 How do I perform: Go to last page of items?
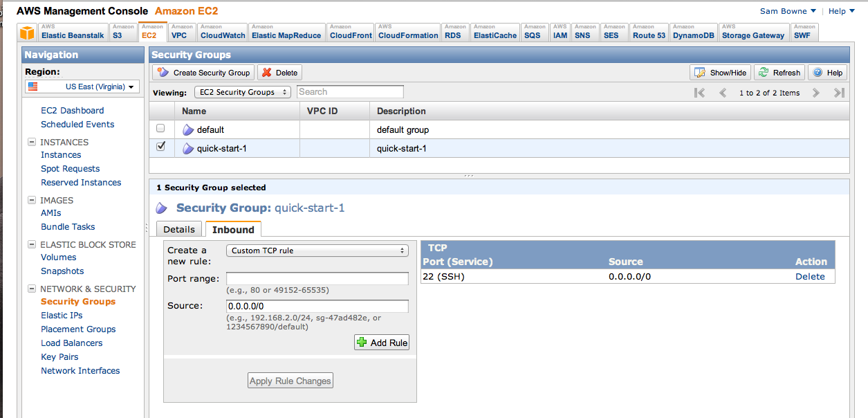pyautogui.click(x=839, y=93)
